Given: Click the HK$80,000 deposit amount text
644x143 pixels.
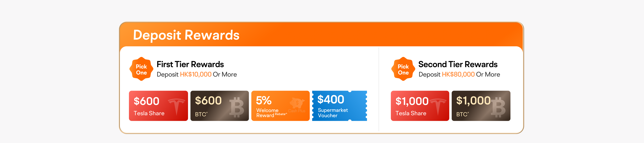Looking at the screenshot, I should click(x=458, y=75).
